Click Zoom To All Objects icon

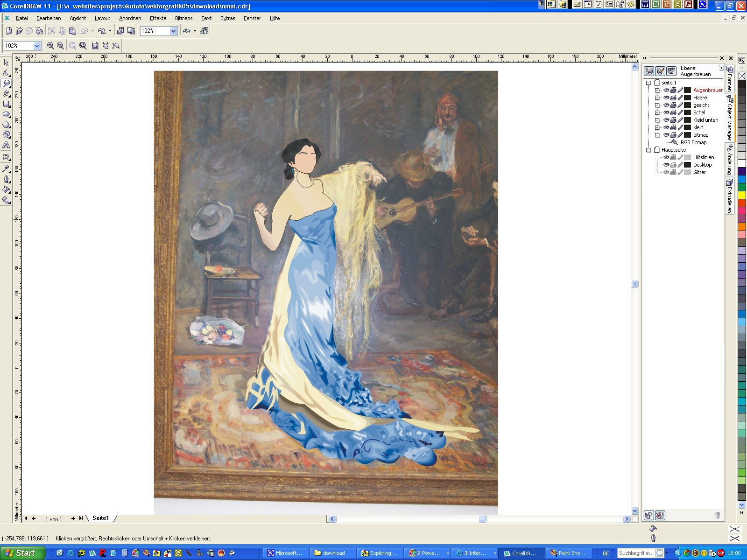pos(83,46)
